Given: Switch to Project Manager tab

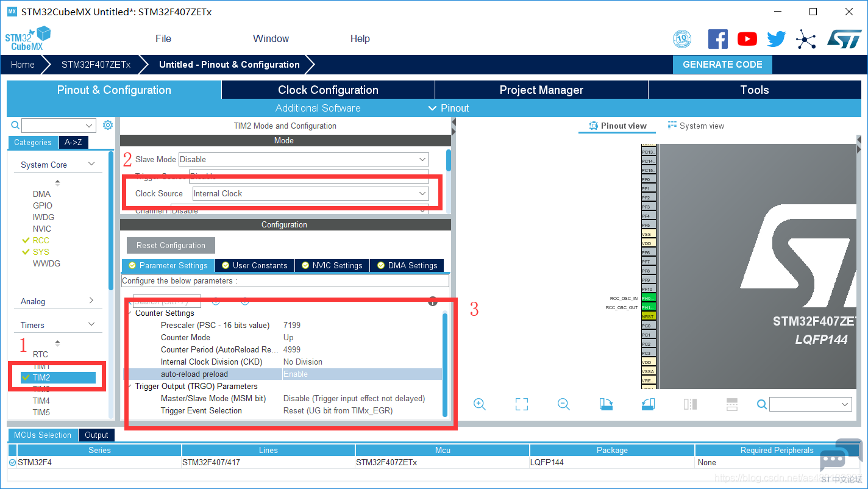Looking at the screenshot, I should (541, 90).
